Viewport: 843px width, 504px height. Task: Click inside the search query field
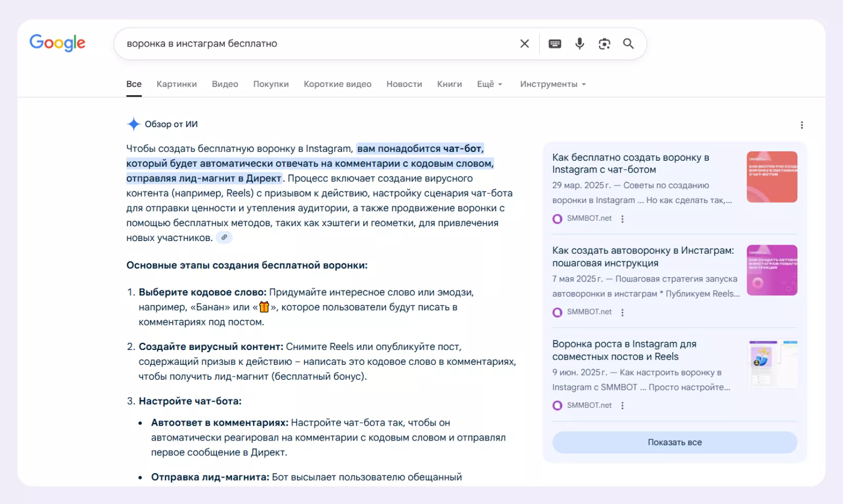[307, 44]
